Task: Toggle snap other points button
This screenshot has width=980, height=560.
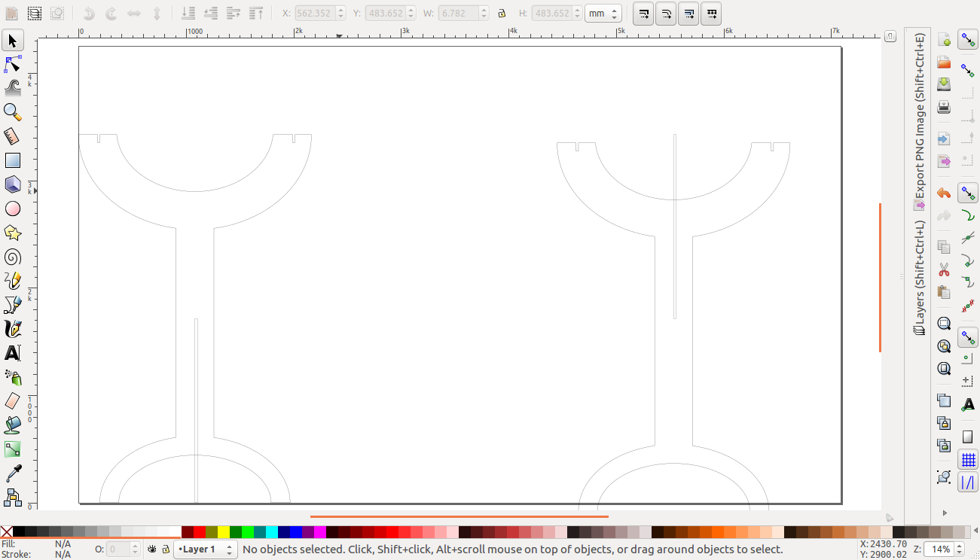Action: [968, 337]
